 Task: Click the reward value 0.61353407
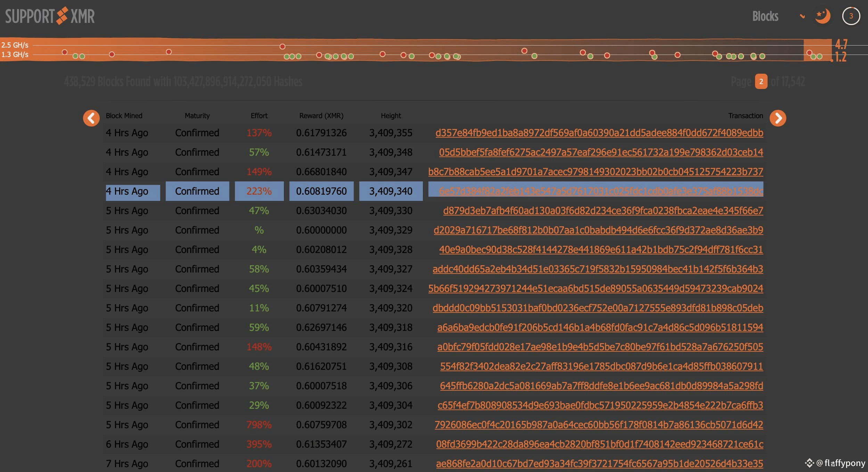[x=321, y=444]
